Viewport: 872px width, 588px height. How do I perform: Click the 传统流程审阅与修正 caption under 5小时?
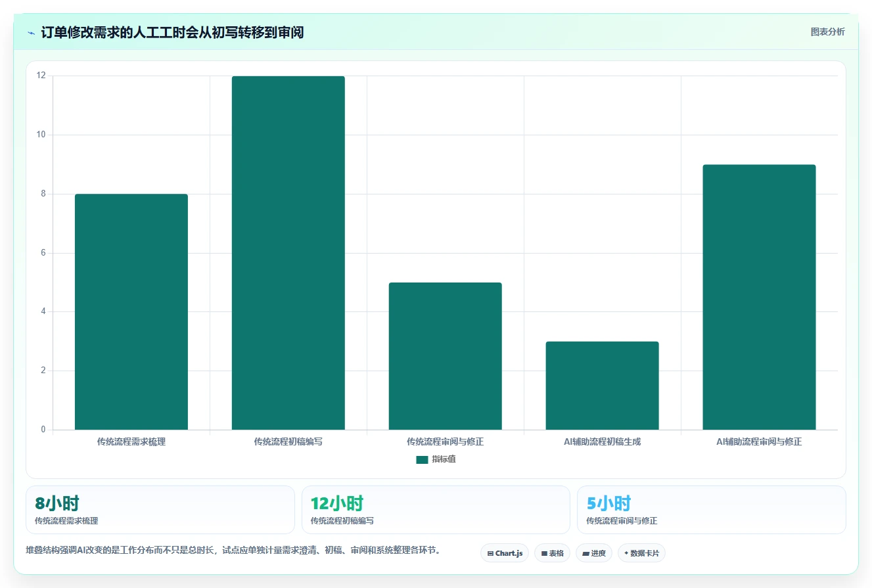coord(622,521)
